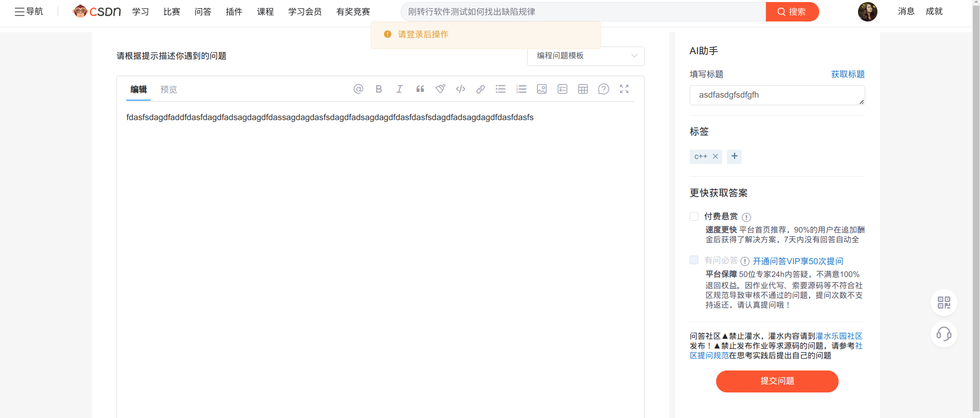Enter fullscreen editor mode
980x418 pixels.
point(624,89)
